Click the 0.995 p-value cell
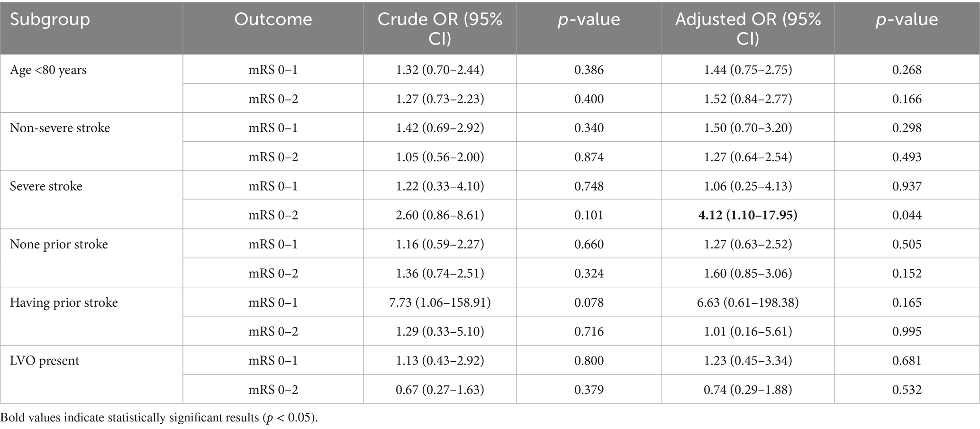The height and width of the screenshot is (429, 980). pos(907,332)
